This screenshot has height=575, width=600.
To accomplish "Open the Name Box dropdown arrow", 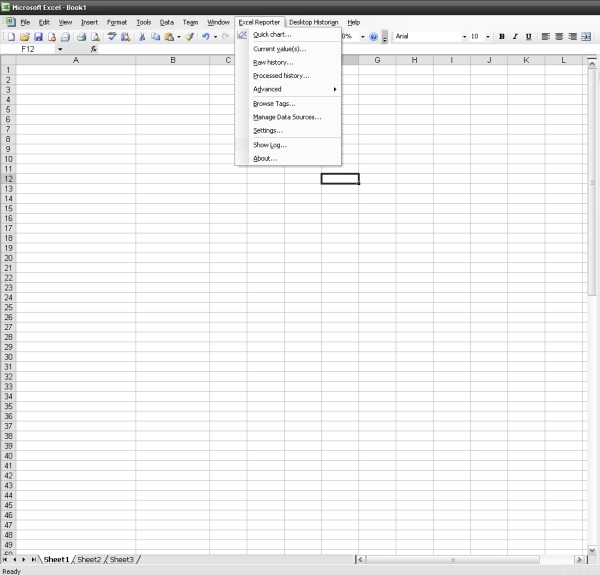I will (x=60, y=49).
